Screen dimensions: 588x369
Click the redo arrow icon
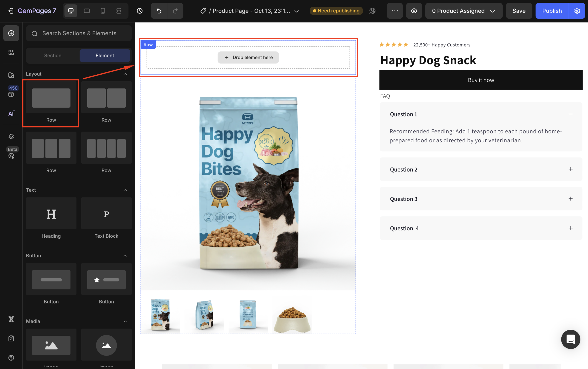175,11
